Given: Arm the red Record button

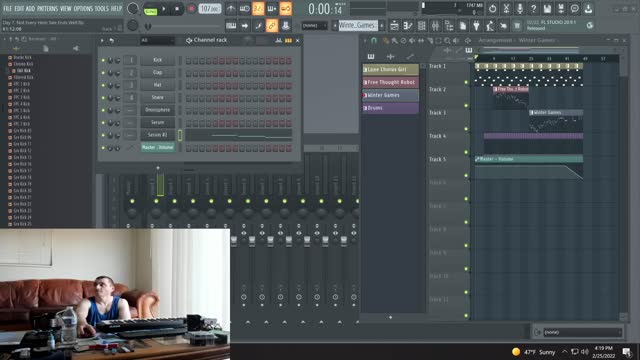Looking at the screenshot, I should pyautogui.click(x=191, y=9).
